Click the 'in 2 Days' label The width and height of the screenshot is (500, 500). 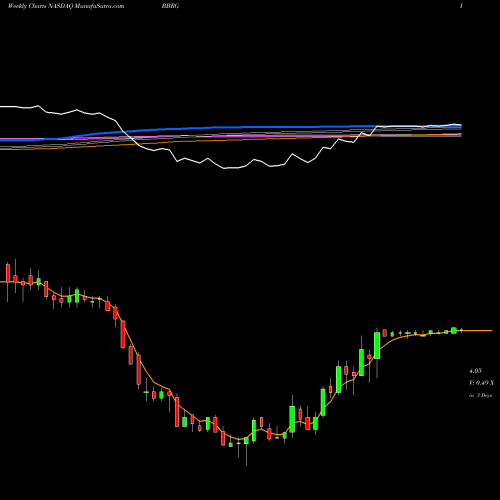tap(480, 395)
